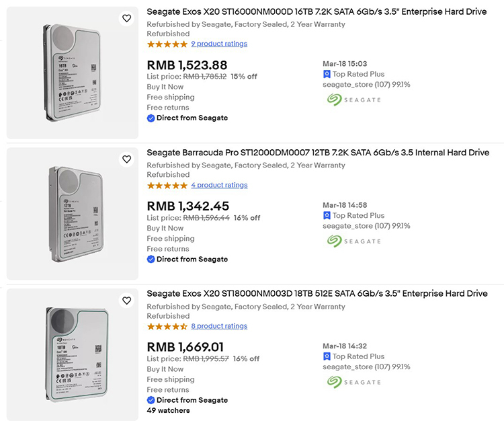Screen dimensions: 504x427
Task: View the 9 product ratings link
Action: tap(219, 44)
